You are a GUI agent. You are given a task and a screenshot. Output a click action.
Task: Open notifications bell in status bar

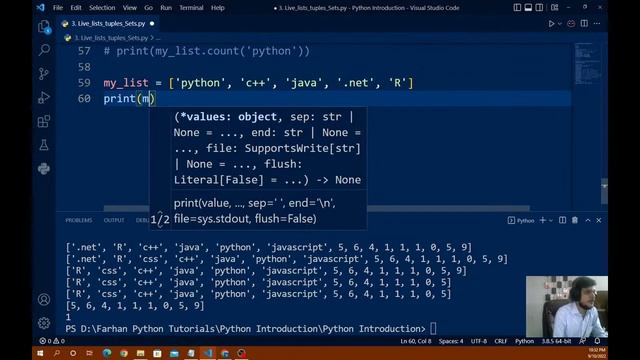[597, 341]
